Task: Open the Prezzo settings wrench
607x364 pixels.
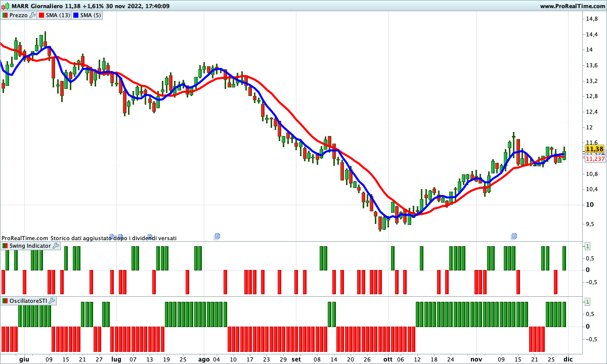Action: coord(32,15)
